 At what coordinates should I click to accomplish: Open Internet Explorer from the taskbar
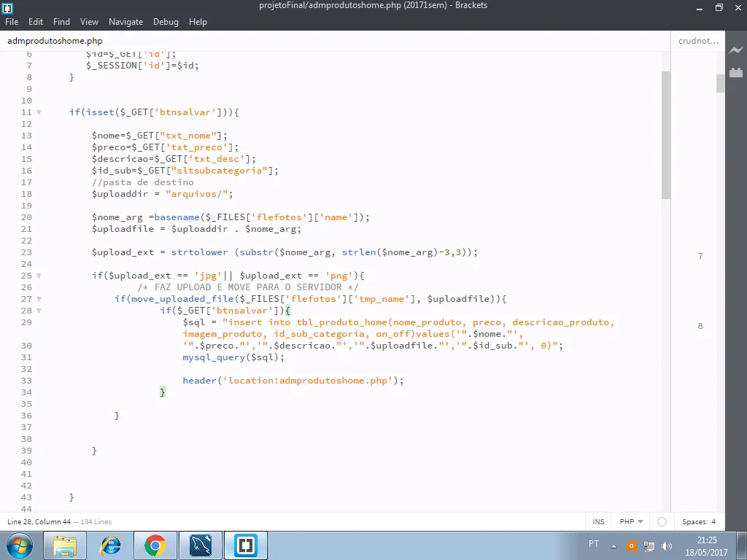coord(110,545)
